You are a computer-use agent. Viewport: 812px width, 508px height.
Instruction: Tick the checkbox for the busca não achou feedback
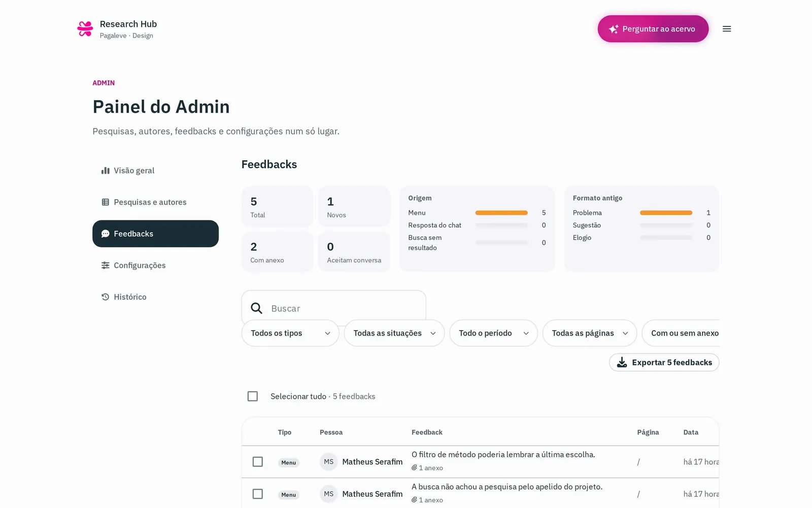[x=258, y=494]
